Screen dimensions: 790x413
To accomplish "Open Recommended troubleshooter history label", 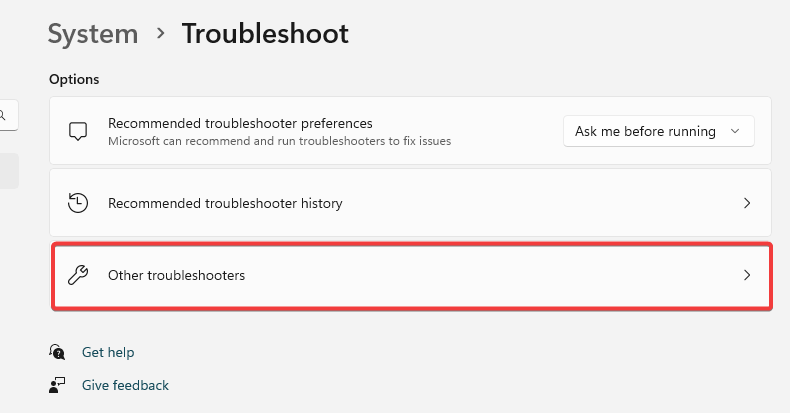I will click(225, 203).
